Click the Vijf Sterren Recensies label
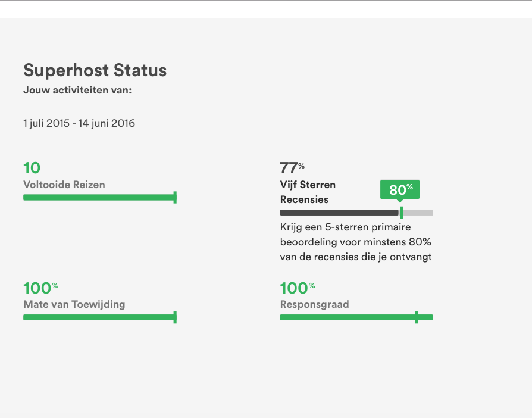 (x=307, y=192)
